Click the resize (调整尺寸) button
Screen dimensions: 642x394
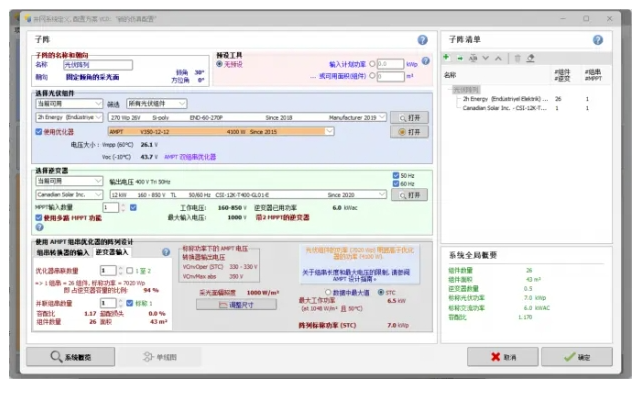pyautogui.click(x=236, y=304)
